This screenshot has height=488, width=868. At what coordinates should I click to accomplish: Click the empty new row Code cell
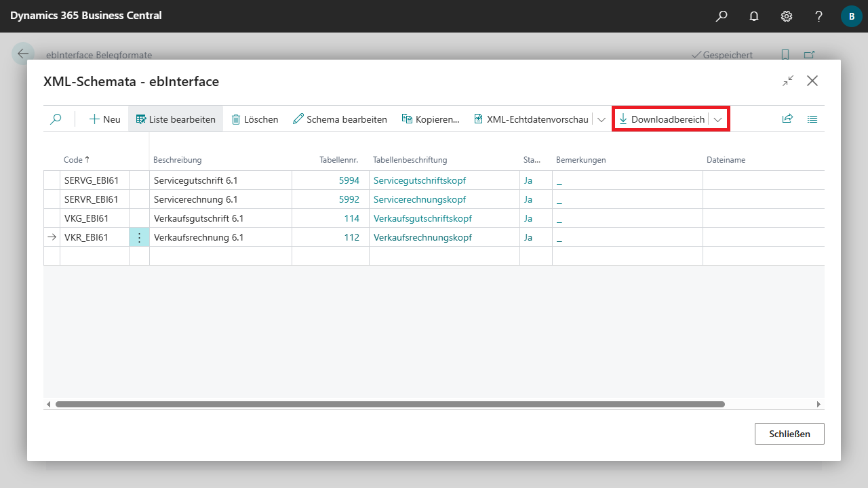(x=94, y=256)
